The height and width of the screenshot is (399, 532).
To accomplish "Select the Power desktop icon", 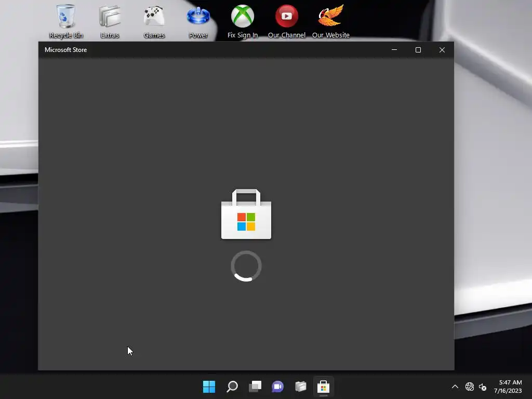I will click(x=198, y=21).
